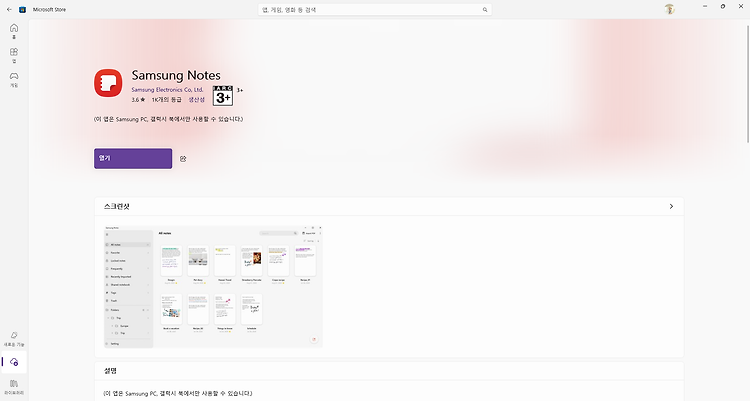Minimize the Microsoft Store window
This screenshot has width=750, height=401.
[705, 6]
